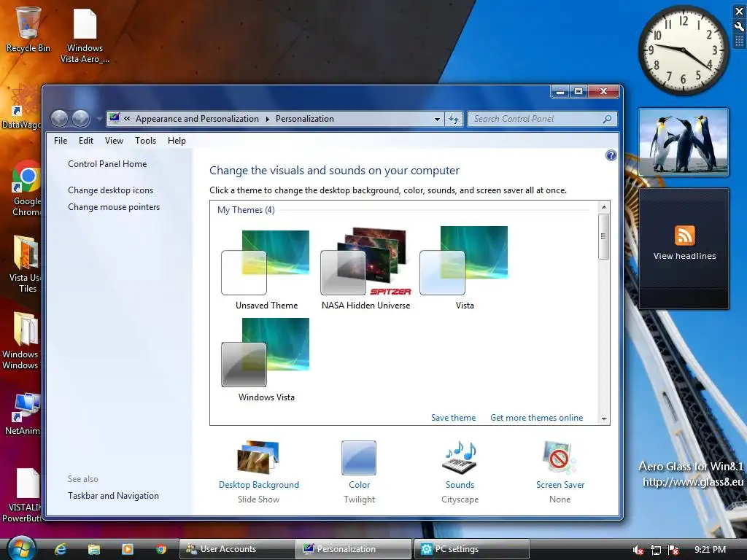
Task: Launch media player from taskbar
Action: tap(127, 549)
